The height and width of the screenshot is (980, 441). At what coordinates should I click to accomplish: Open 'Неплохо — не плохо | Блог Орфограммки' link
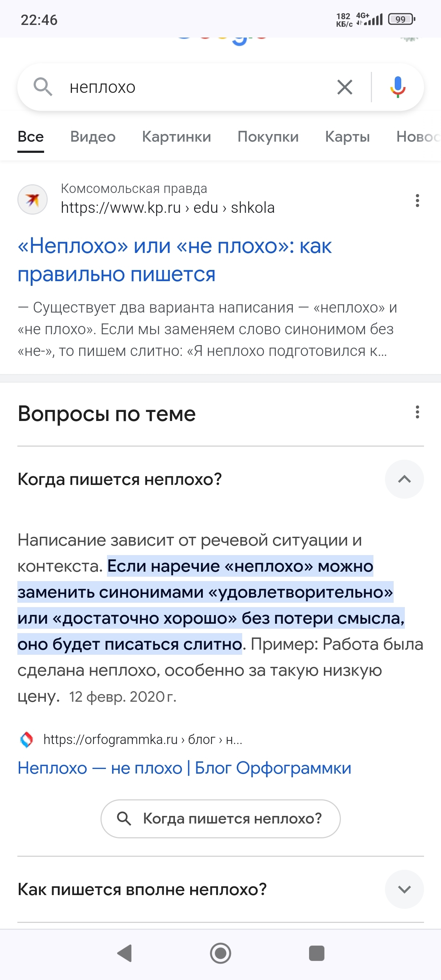[x=184, y=768]
